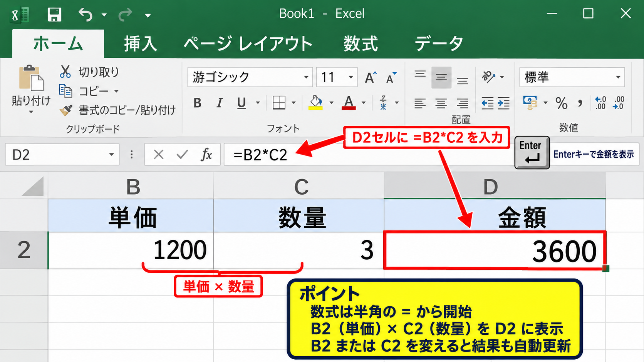Switch to the 挿入 tab
Image resolution: width=644 pixels, height=362 pixels.
[140, 43]
